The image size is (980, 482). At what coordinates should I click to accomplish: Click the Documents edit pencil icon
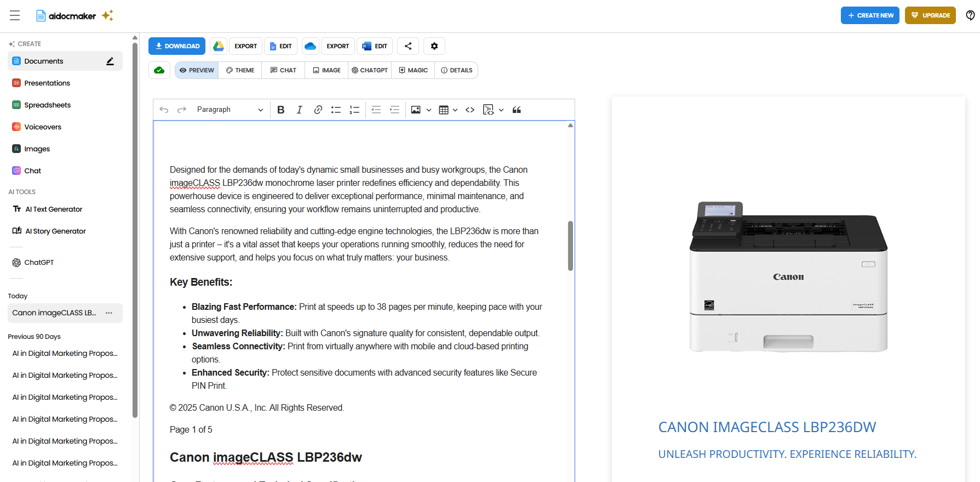[110, 61]
